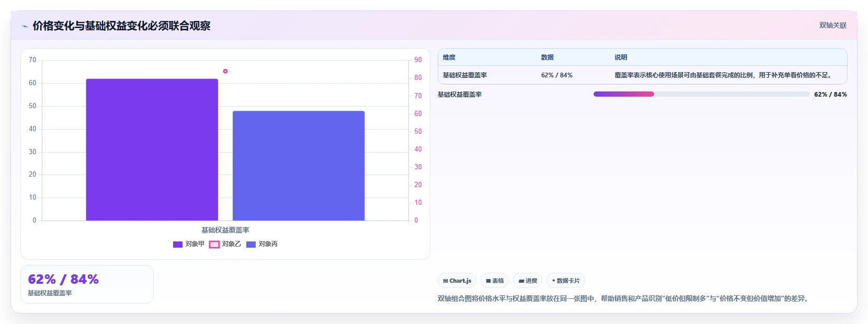Click the pink 对象乙 data point
Viewport: 868px width, 324px height.
pos(225,71)
